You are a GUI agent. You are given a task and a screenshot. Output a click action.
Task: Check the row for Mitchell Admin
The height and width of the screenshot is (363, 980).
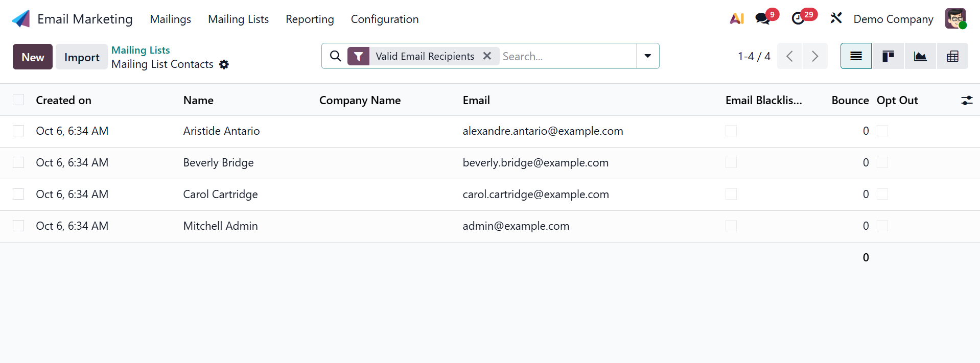pos(18,226)
